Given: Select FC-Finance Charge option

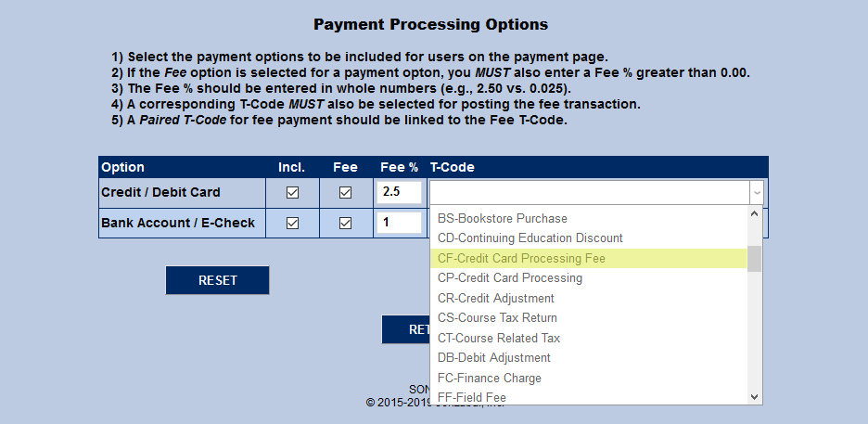Looking at the screenshot, I should 489,378.
